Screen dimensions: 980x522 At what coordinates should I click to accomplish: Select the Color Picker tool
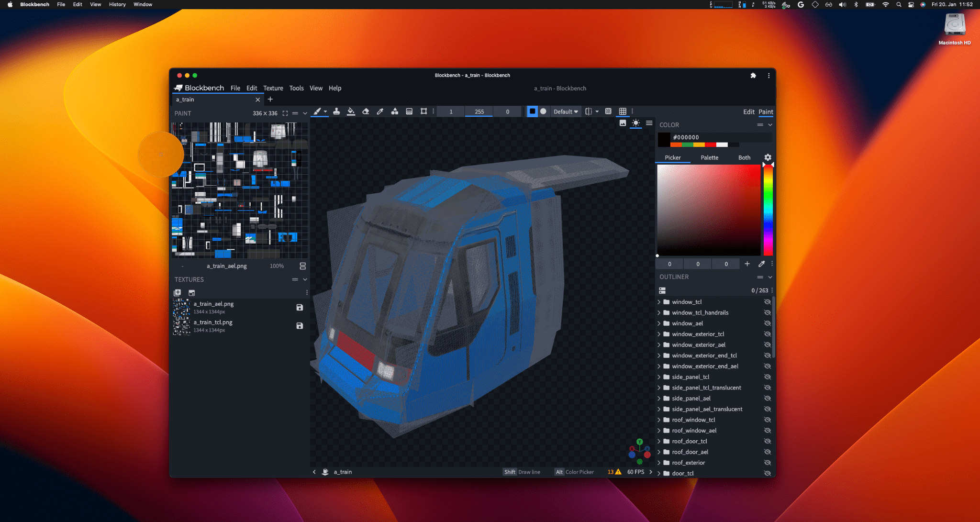pyautogui.click(x=379, y=111)
